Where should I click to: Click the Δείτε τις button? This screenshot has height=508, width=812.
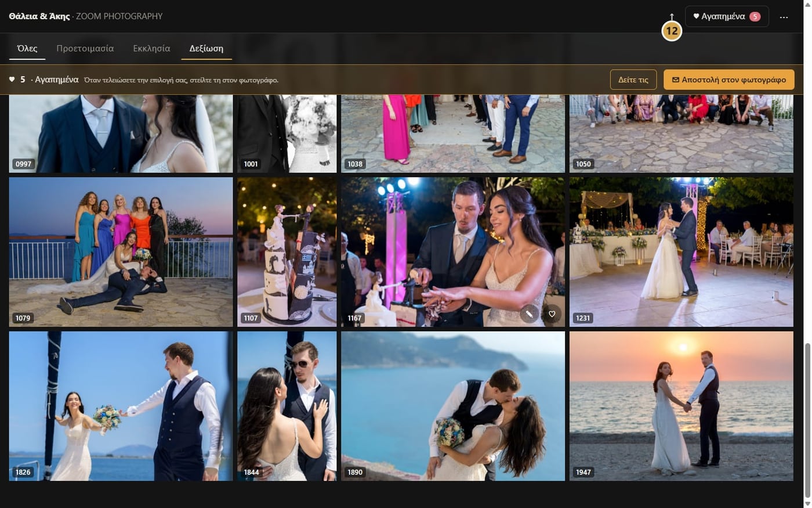pyautogui.click(x=633, y=80)
